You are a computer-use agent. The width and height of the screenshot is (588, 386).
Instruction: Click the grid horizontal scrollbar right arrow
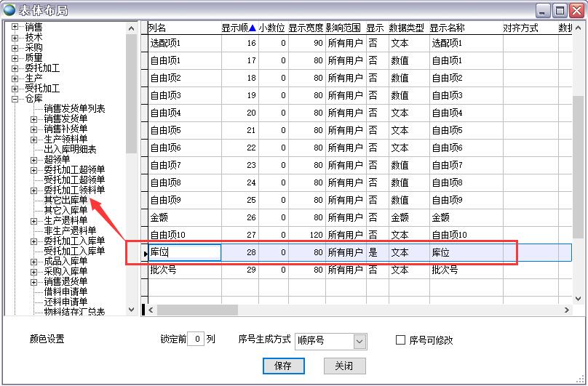pyautogui.click(x=567, y=310)
